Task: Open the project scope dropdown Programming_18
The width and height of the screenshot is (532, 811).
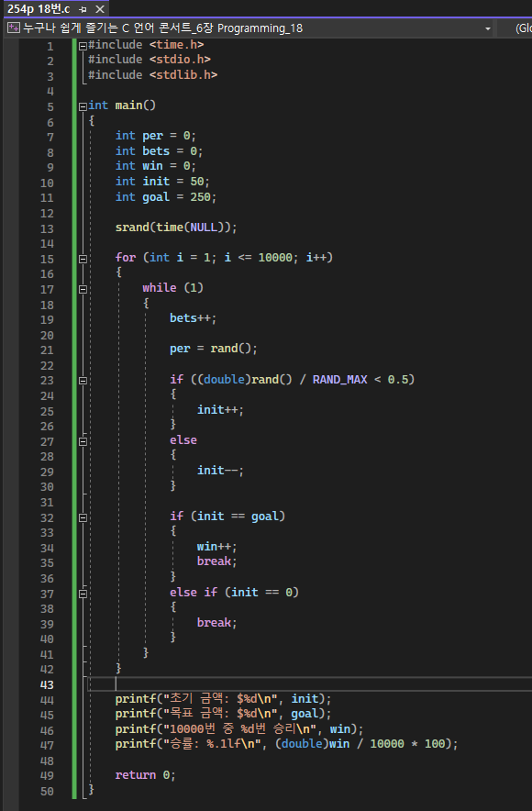Action: pos(249,28)
